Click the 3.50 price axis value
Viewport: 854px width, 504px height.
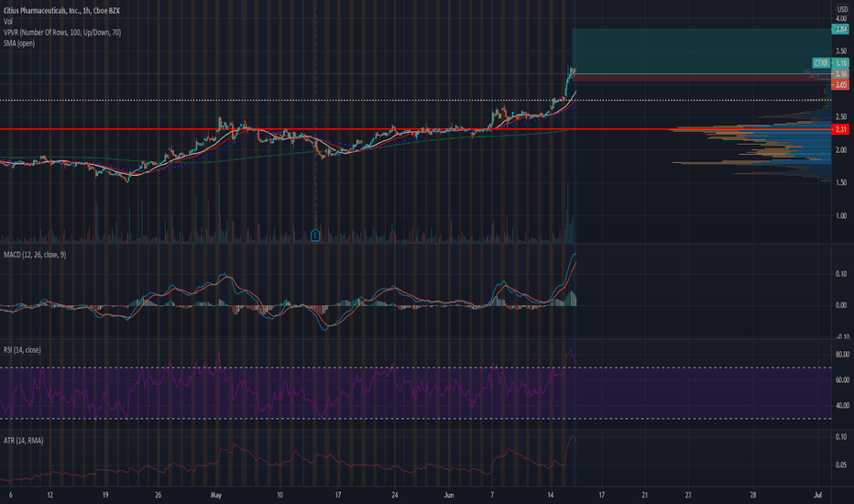coord(841,50)
